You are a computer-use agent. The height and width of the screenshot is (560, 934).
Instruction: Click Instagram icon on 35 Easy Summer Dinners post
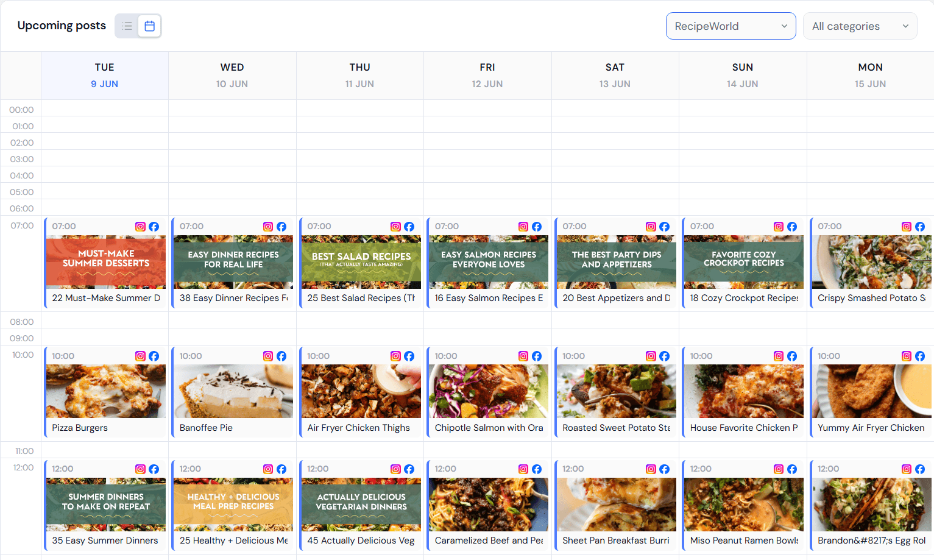click(140, 469)
